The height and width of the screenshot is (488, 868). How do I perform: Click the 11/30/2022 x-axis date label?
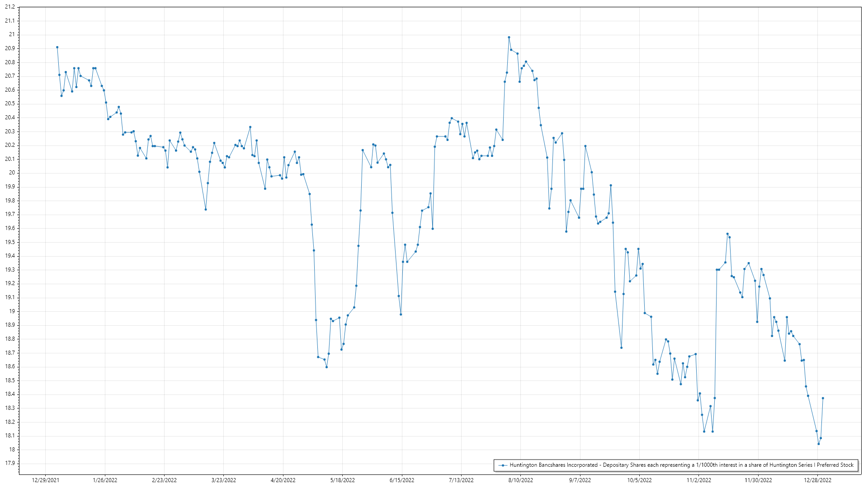(x=758, y=480)
